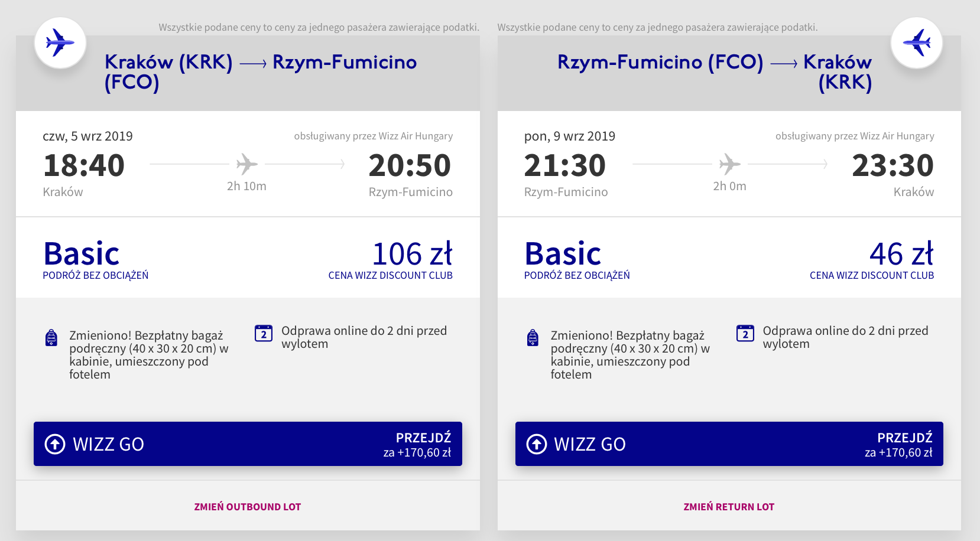980x541 pixels.
Task: Click ZMIEŃ OUTBOUND LOT link
Action: (248, 507)
